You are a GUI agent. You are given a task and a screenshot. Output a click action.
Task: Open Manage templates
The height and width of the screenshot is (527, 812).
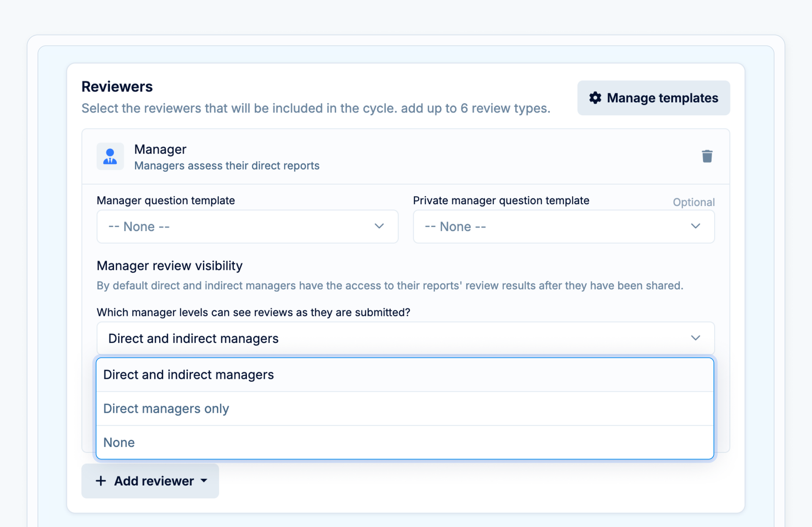(653, 98)
